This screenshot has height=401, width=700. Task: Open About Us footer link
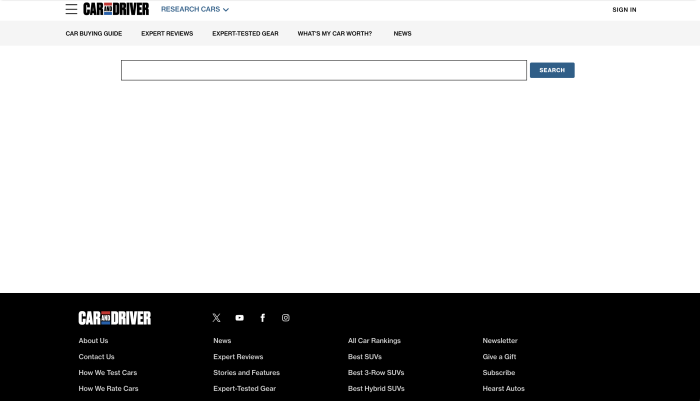click(93, 341)
